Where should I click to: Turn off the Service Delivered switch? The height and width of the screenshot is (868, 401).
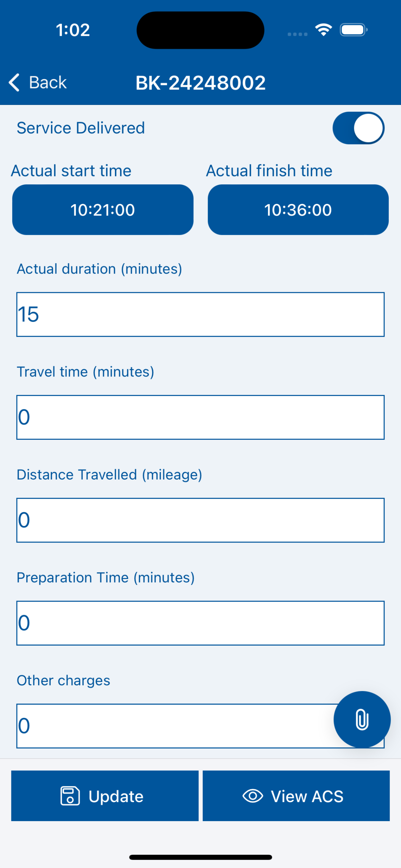tap(358, 128)
